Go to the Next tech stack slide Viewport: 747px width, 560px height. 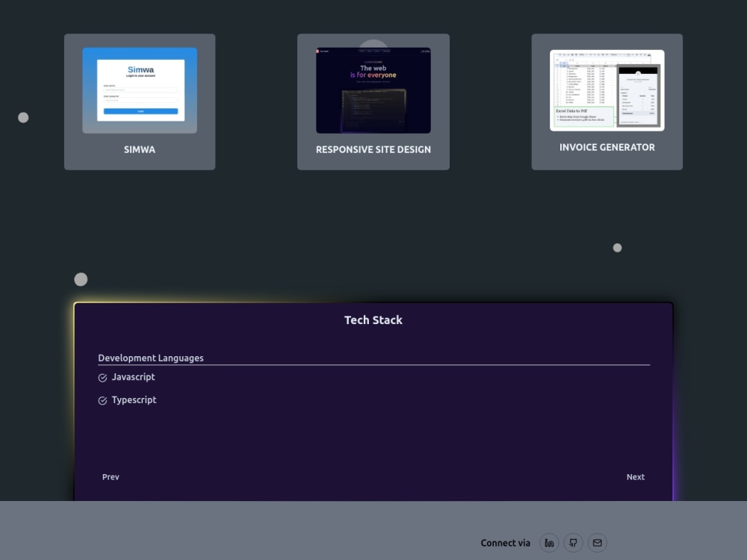coord(636,476)
